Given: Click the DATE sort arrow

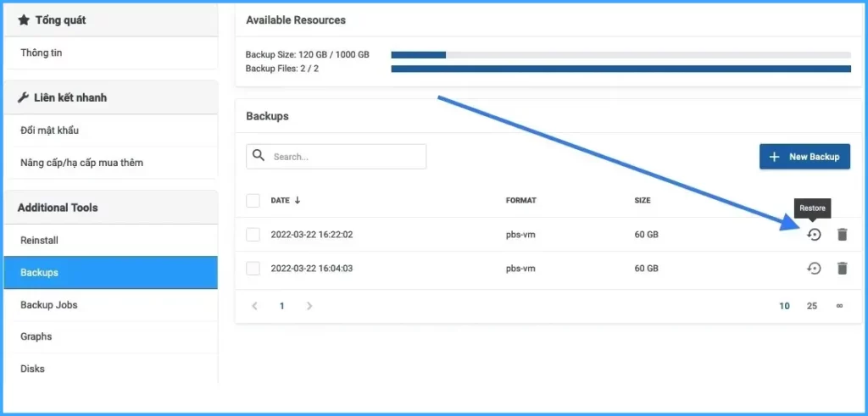Looking at the screenshot, I should click(298, 200).
